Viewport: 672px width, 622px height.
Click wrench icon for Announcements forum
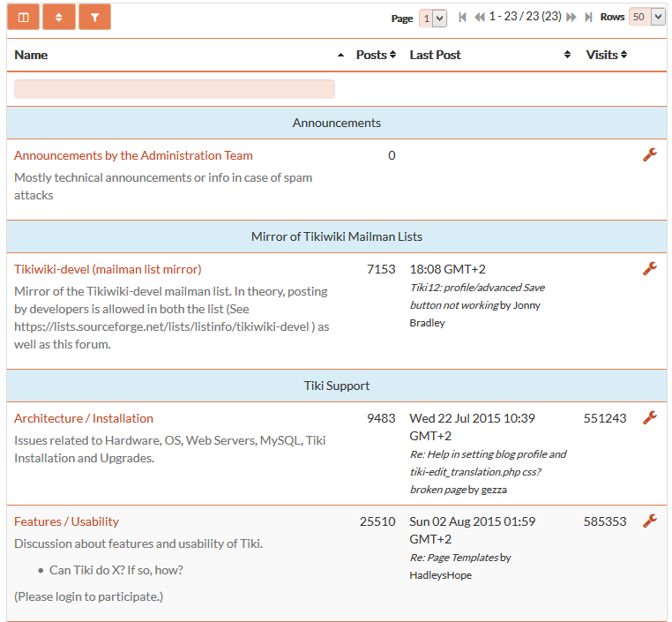pos(650,154)
